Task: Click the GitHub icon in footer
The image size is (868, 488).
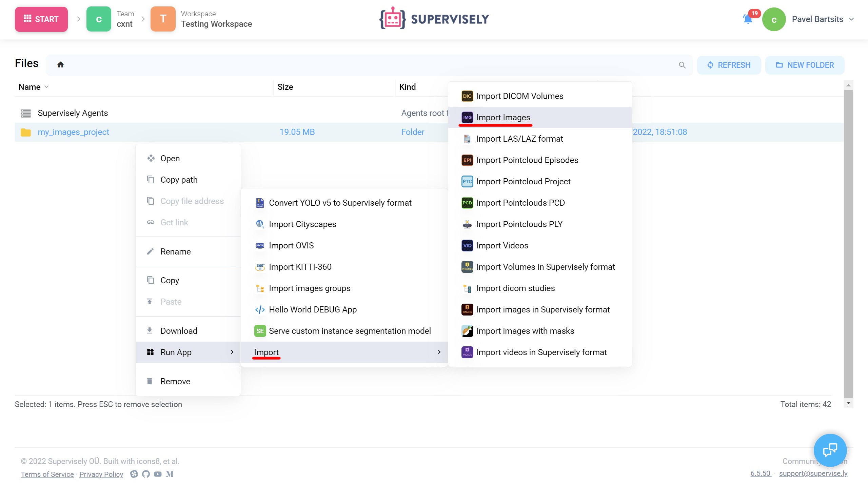Action: click(x=146, y=474)
